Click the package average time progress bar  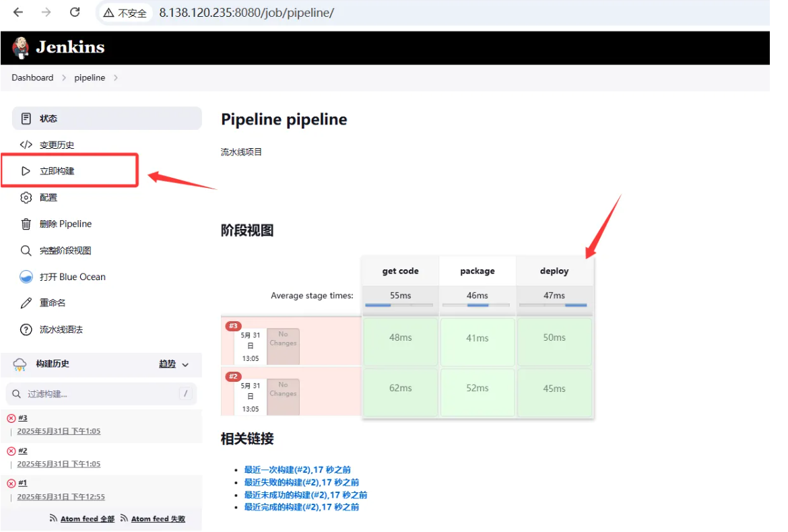point(476,305)
